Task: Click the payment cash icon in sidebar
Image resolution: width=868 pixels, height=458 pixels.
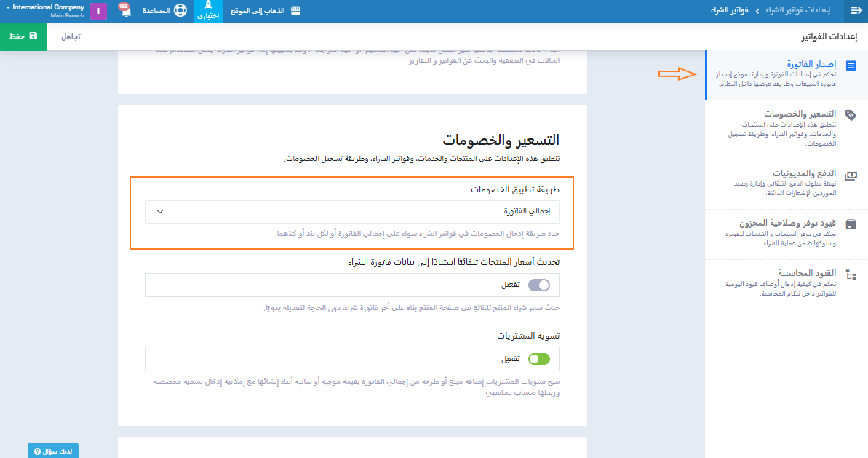Action: 851,175
